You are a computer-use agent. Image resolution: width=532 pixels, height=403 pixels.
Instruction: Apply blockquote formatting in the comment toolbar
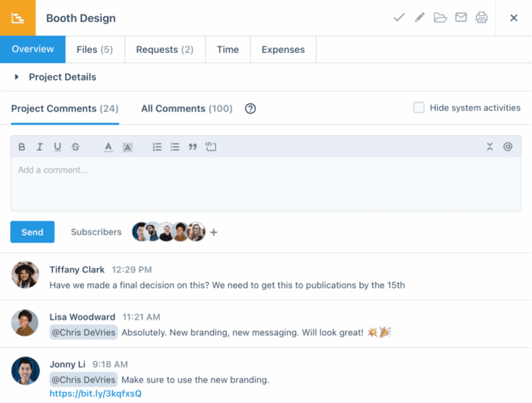[193, 146]
